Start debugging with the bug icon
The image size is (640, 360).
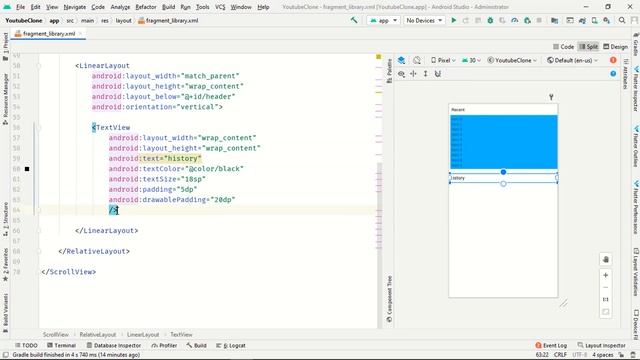click(490, 20)
